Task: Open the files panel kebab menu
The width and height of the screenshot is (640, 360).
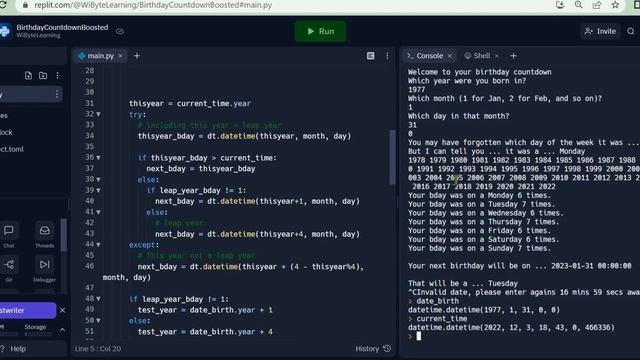Action: 58,76
